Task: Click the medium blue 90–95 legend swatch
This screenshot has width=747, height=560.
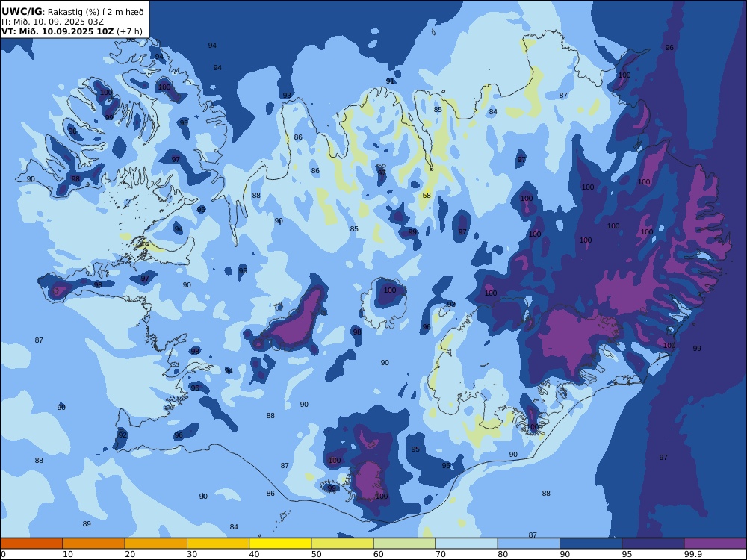Action: 591,544
